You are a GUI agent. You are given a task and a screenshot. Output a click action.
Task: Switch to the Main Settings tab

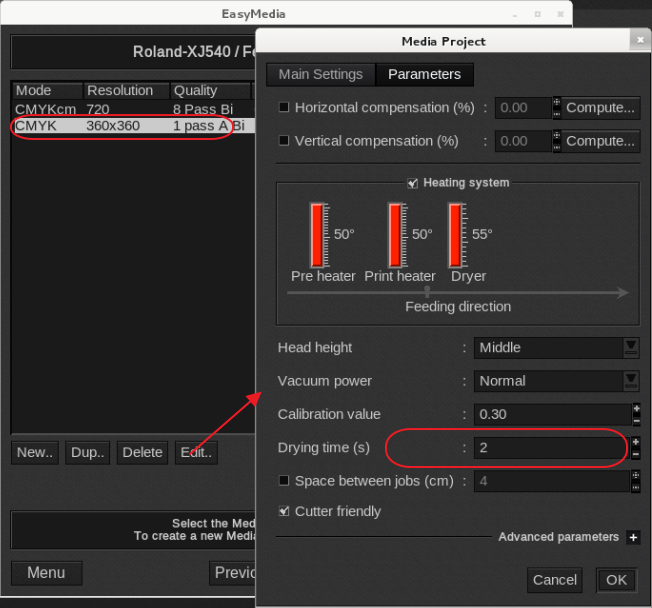click(320, 74)
